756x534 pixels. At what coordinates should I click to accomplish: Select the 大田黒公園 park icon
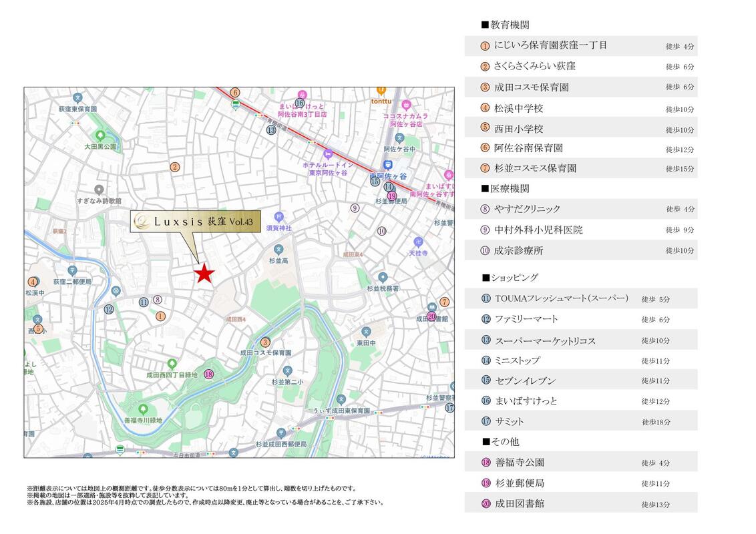pos(101,135)
